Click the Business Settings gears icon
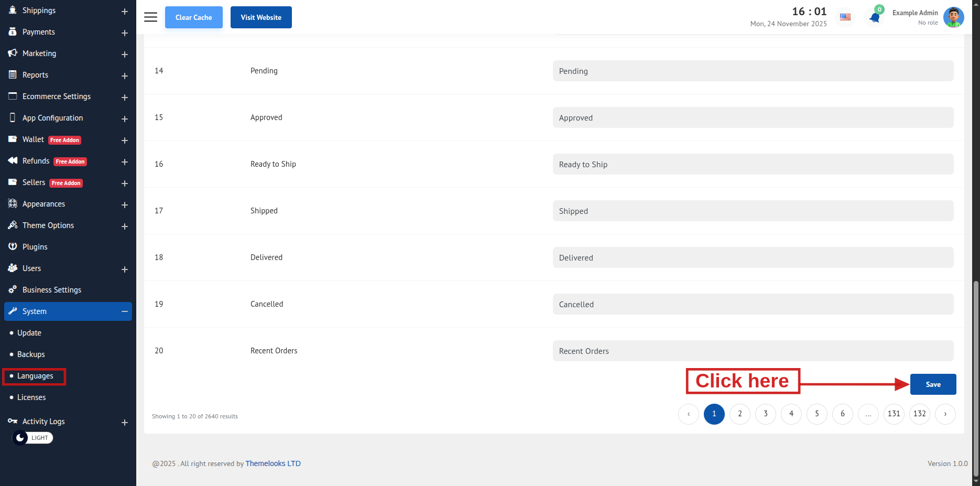 (13, 289)
